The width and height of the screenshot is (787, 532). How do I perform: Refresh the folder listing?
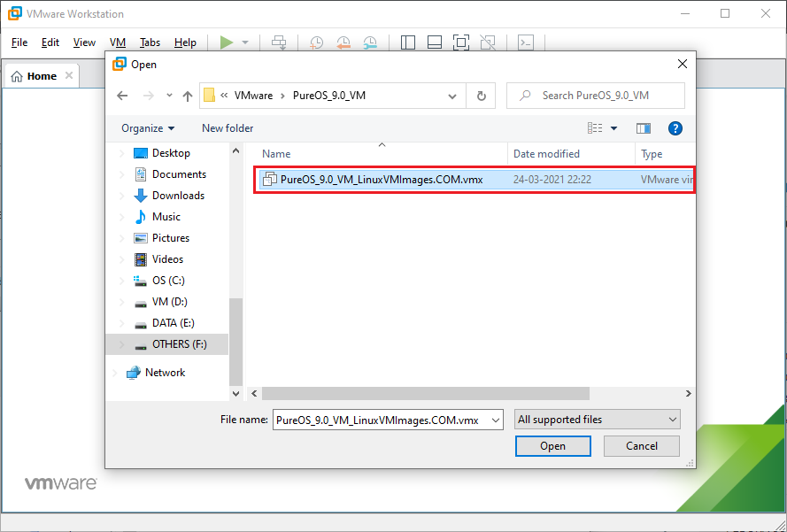tap(482, 96)
